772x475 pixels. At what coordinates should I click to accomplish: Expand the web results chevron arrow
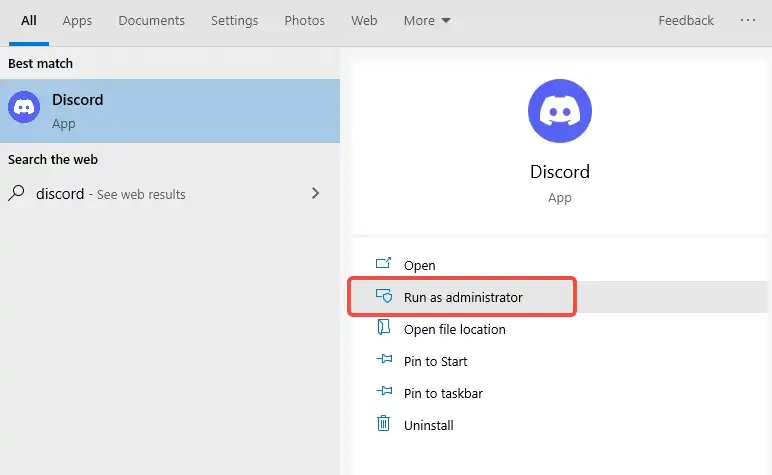tap(316, 193)
